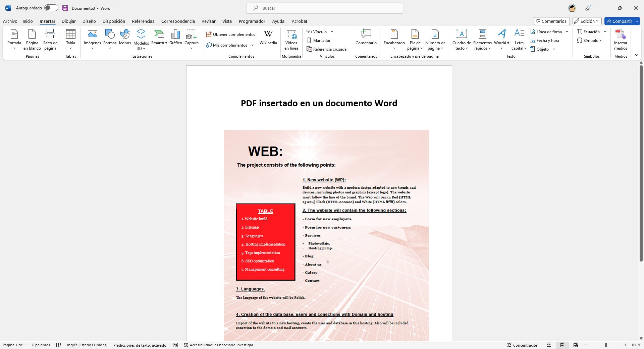Switch to the Inicio tab
The height and width of the screenshot is (349, 644).
coord(28,21)
